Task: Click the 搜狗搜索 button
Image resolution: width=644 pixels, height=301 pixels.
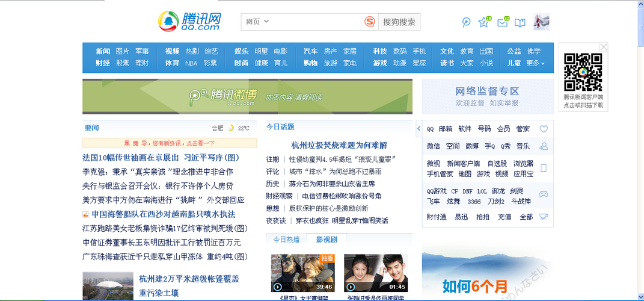Action: pos(399,22)
